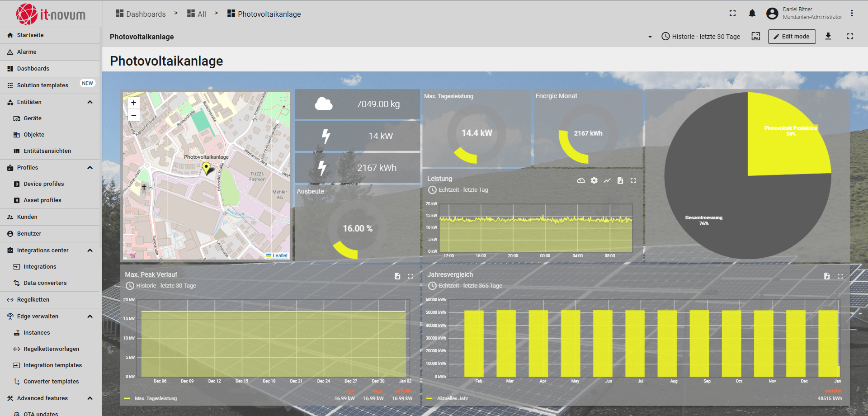Click the cloud icon in Leistung widget
Screen dimensions: 868x416
click(581, 180)
